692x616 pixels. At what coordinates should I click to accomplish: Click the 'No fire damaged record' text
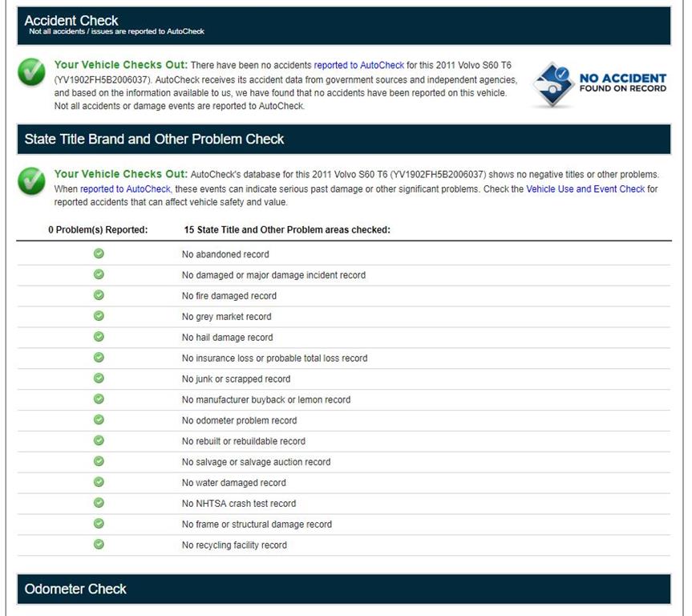229,296
